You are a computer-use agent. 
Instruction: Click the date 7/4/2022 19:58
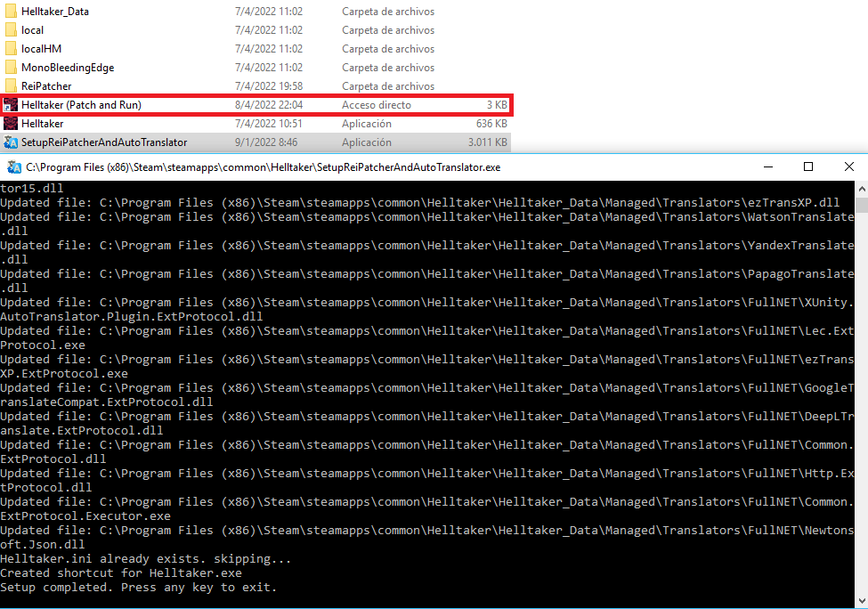pos(269,86)
